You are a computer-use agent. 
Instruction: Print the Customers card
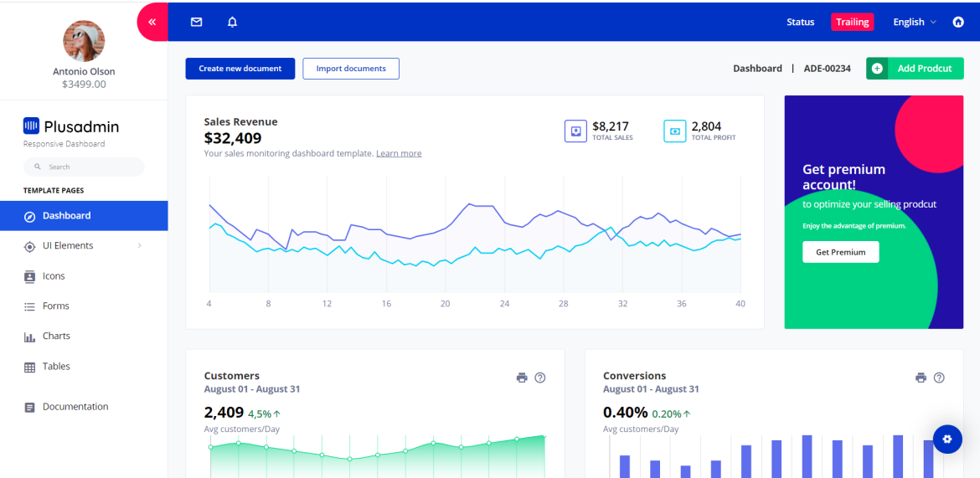click(x=522, y=378)
